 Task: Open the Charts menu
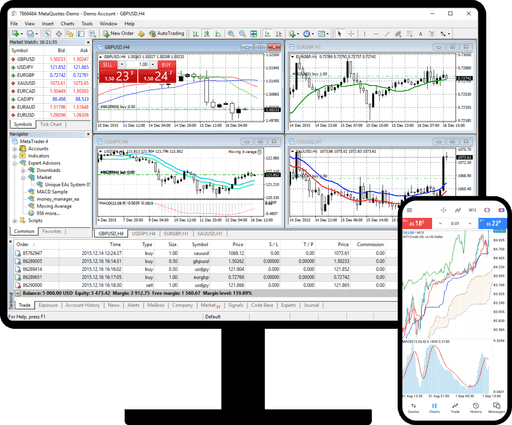point(67,24)
